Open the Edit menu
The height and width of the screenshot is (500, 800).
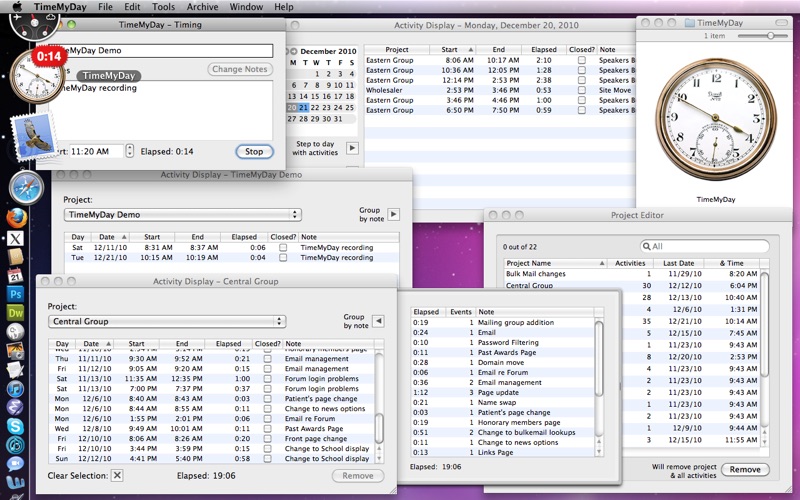tap(132, 7)
